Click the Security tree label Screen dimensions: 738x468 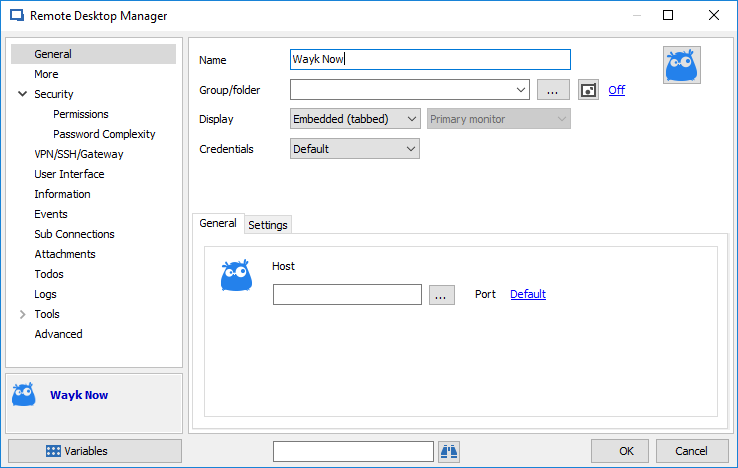pos(54,94)
